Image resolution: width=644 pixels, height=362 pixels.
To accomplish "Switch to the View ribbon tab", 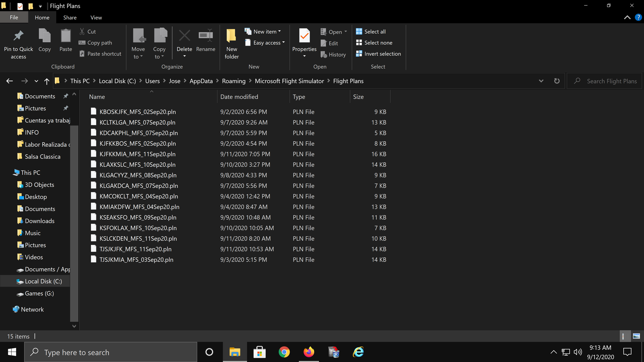I will 96,17.
